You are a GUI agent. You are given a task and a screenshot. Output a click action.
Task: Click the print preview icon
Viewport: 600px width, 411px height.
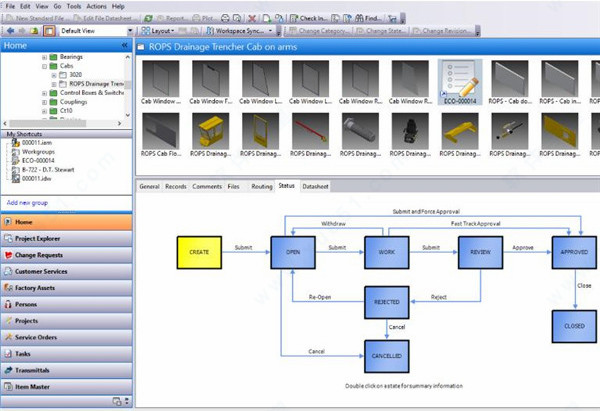coord(237,18)
